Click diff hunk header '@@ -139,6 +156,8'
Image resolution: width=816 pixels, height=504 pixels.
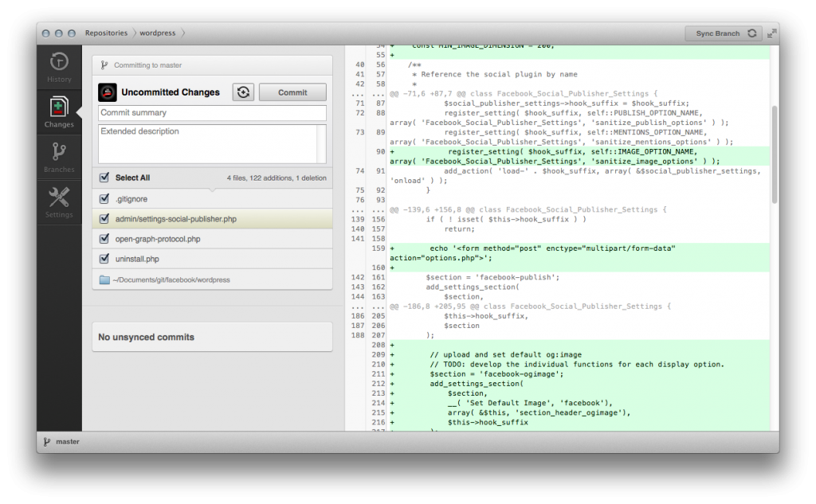[x=528, y=209]
